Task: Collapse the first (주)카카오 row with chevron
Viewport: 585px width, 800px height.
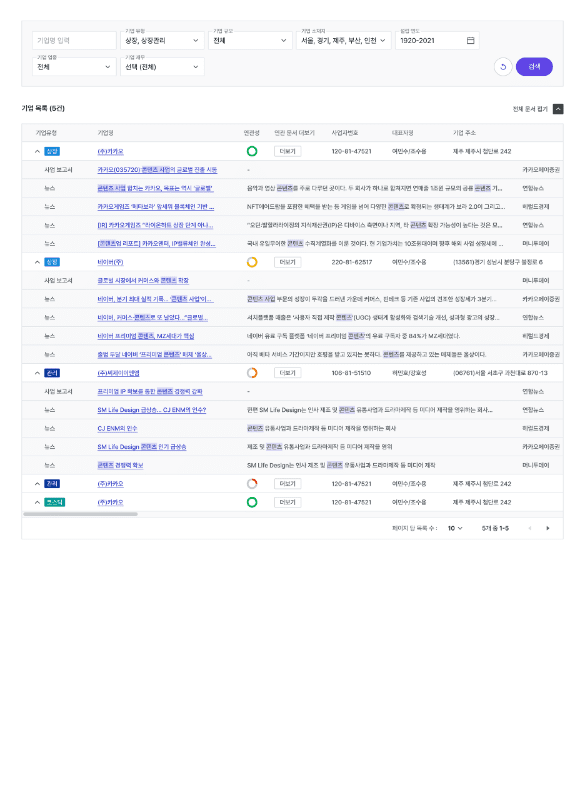Action: 37,152
